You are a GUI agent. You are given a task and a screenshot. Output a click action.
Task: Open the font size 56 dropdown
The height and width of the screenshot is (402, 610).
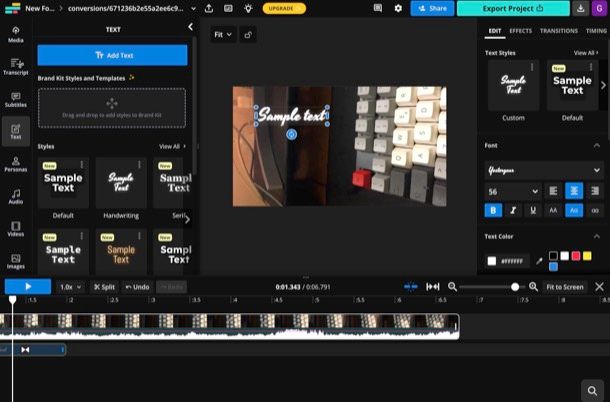tap(512, 191)
